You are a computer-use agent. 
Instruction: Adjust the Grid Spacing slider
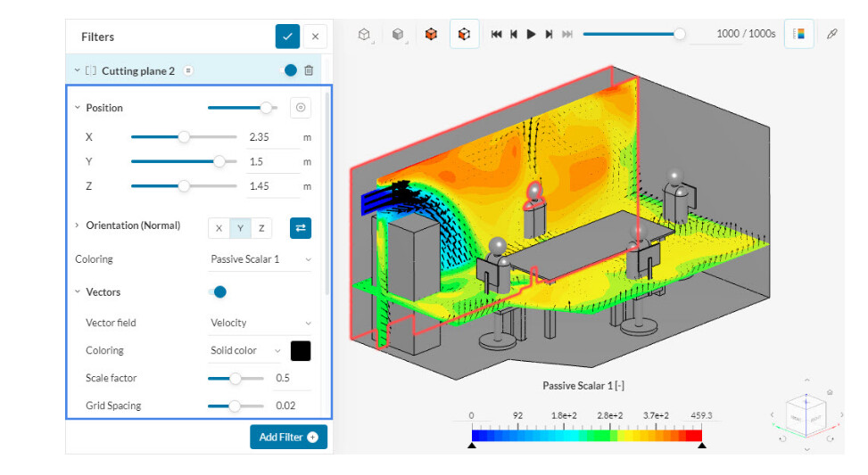coord(236,405)
